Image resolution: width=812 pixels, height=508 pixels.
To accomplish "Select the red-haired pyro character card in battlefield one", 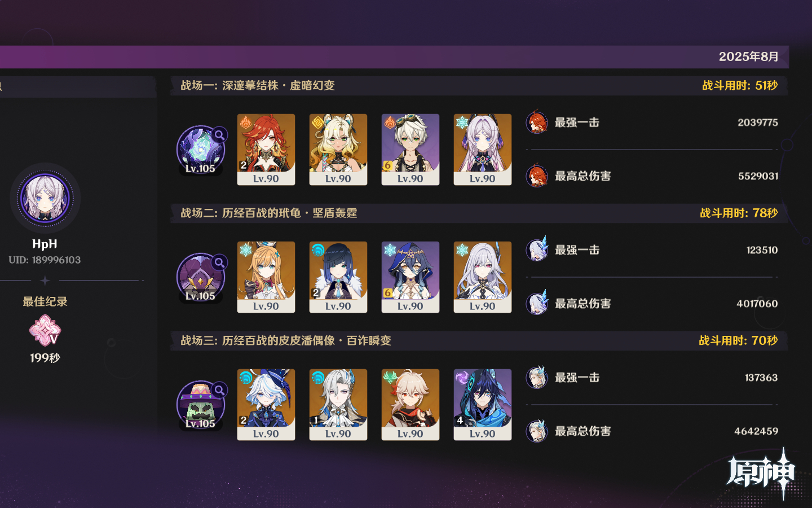I will [266, 150].
